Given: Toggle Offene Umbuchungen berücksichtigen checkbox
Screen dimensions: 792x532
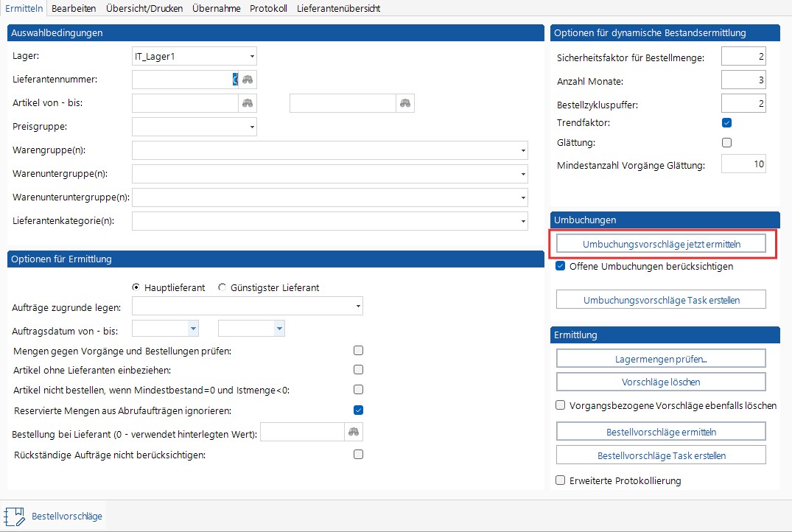Looking at the screenshot, I should [561, 266].
